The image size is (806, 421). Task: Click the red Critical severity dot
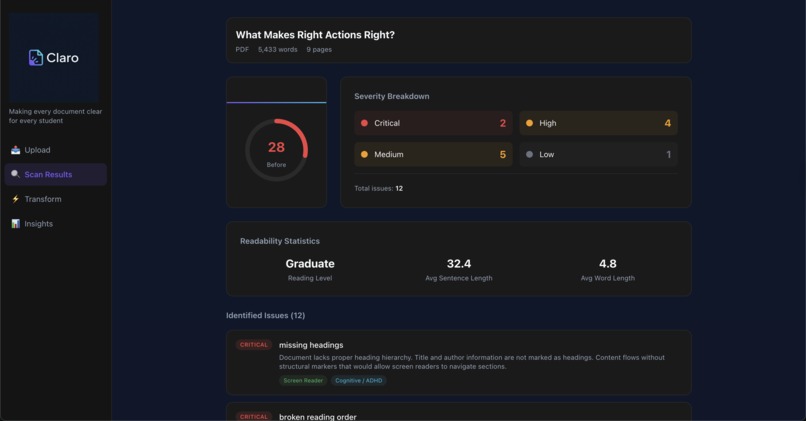(364, 123)
